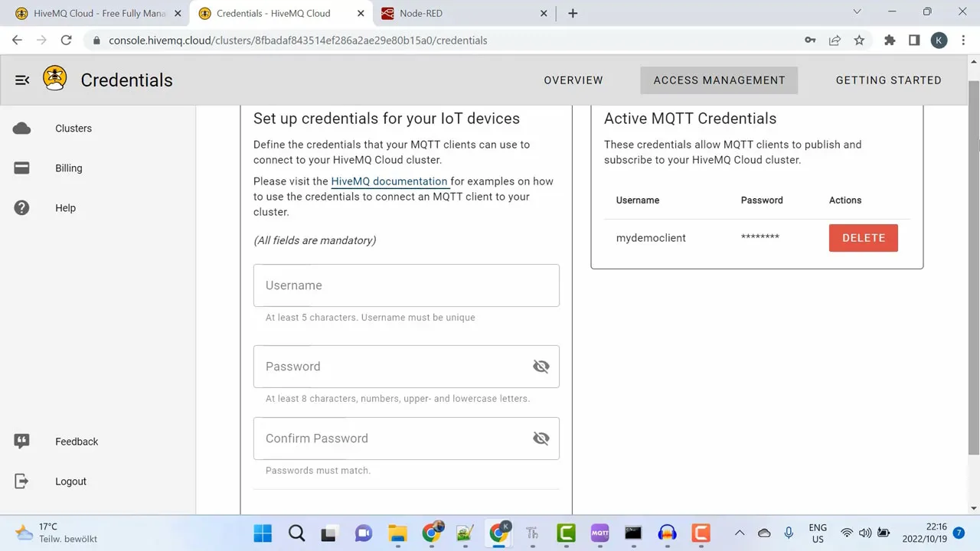Open the Feedback sidebar entry
980x551 pixels.
77,442
